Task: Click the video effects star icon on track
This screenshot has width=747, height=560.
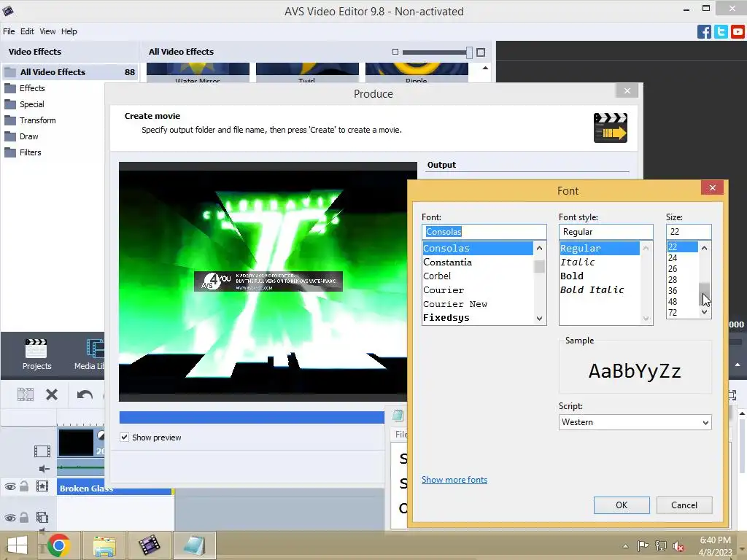Action: point(42,486)
